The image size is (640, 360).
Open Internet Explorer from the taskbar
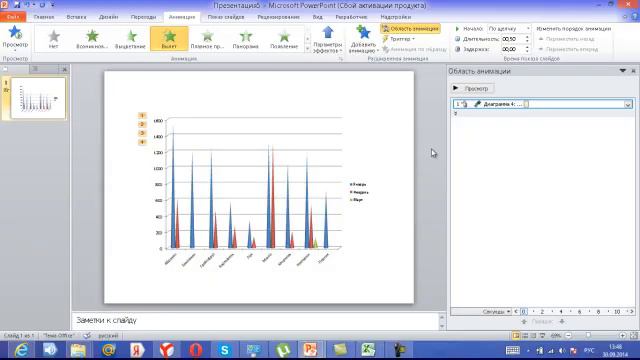point(21,350)
